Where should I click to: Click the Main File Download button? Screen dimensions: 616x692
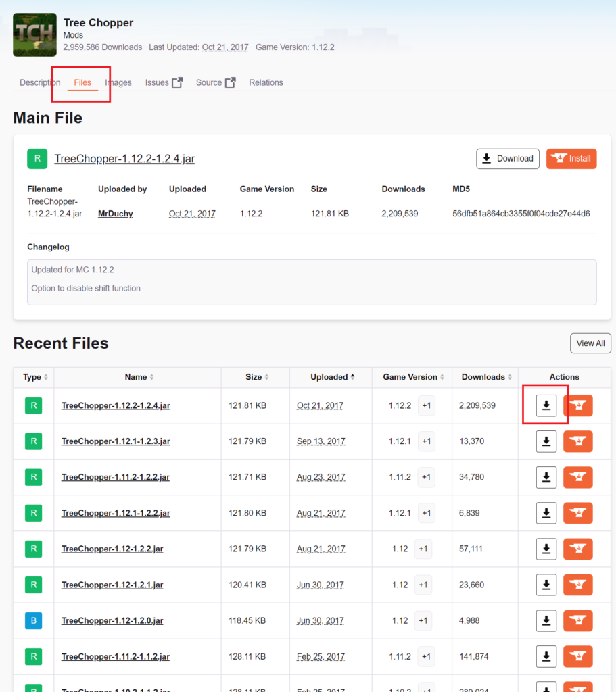508,159
